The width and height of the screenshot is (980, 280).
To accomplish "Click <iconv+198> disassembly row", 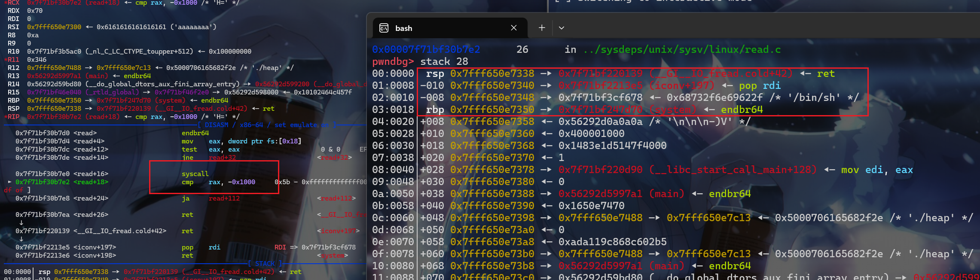I will tap(104, 256).
